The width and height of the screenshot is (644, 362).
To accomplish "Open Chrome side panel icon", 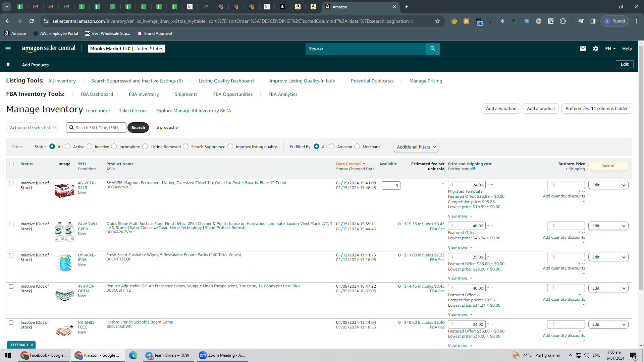I will [x=593, y=21].
